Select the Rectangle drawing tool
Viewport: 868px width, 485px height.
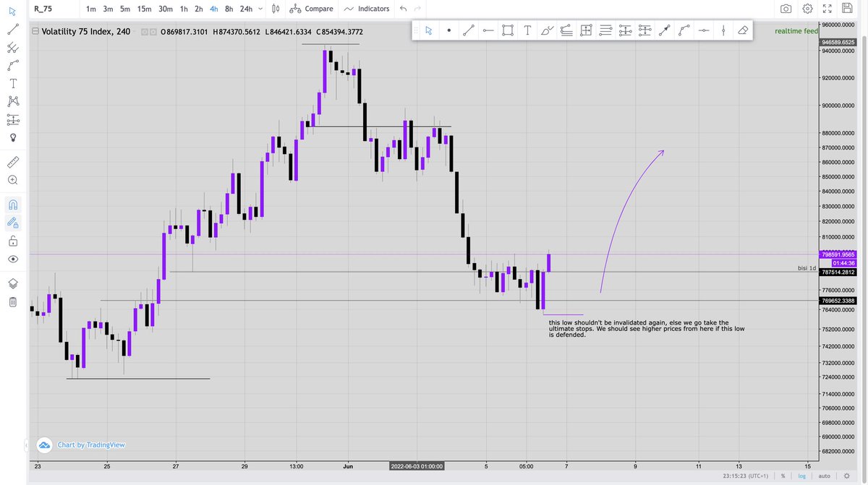tap(506, 30)
